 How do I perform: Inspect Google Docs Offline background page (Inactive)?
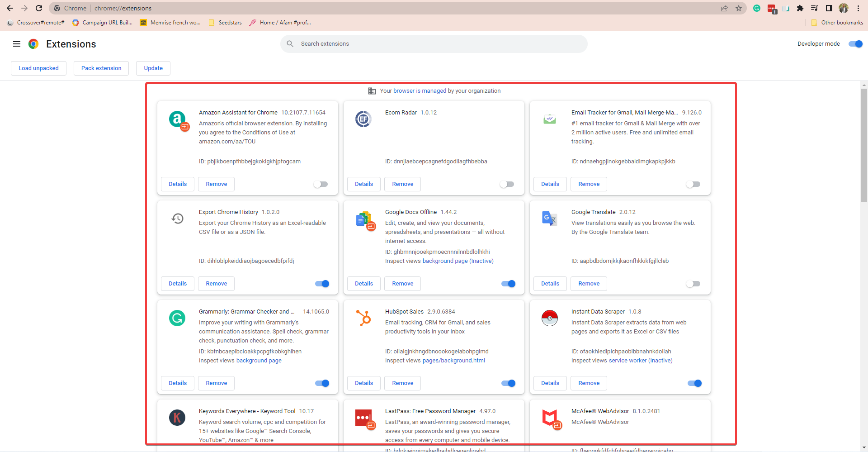pyautogui.click(x=458, y=261)
